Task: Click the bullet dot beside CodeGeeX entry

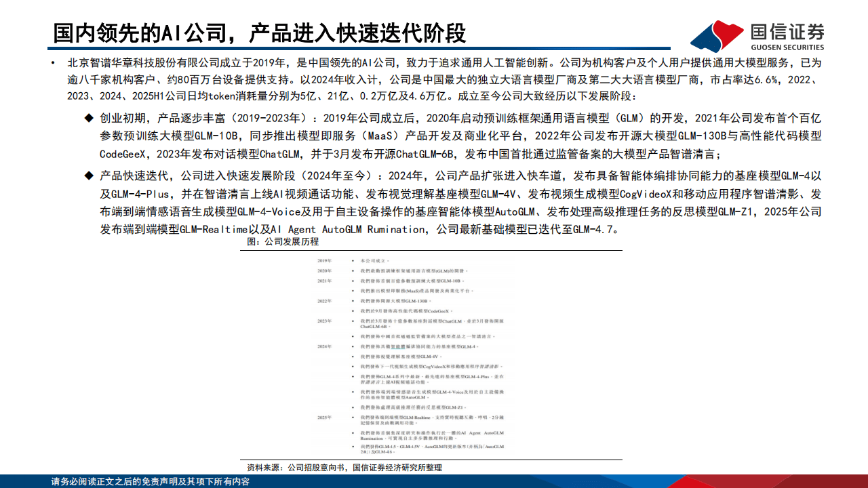Action: (353, 311)
